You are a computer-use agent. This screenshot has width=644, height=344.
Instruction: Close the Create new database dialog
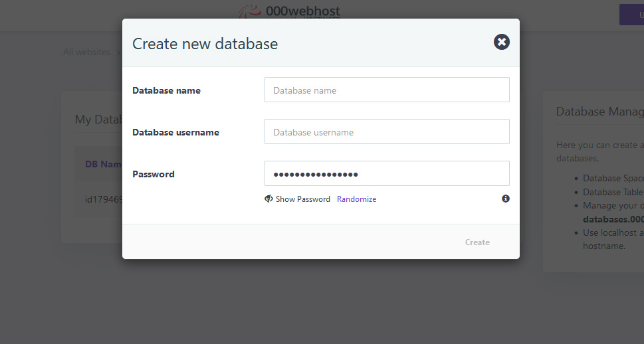[x=502, y=42]
